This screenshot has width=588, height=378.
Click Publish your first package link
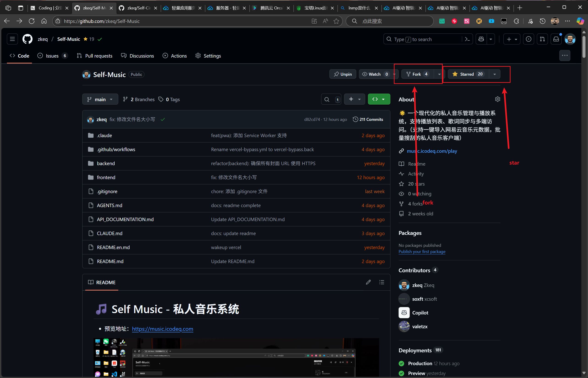click(x=422, y=251)
